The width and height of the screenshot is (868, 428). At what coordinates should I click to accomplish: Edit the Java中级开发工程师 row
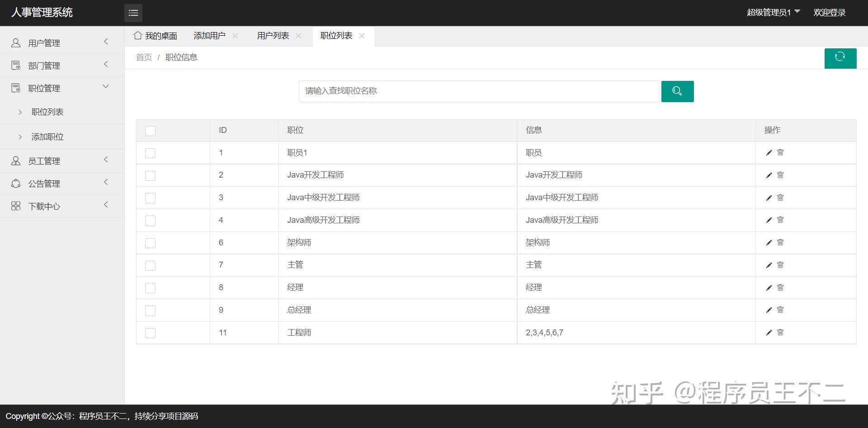769,198
